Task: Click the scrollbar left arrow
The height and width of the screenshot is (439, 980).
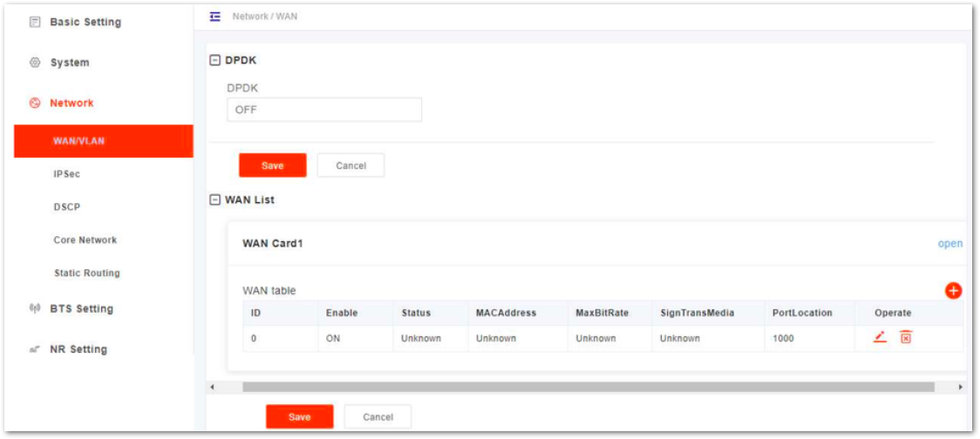Action: pos(213,387)
